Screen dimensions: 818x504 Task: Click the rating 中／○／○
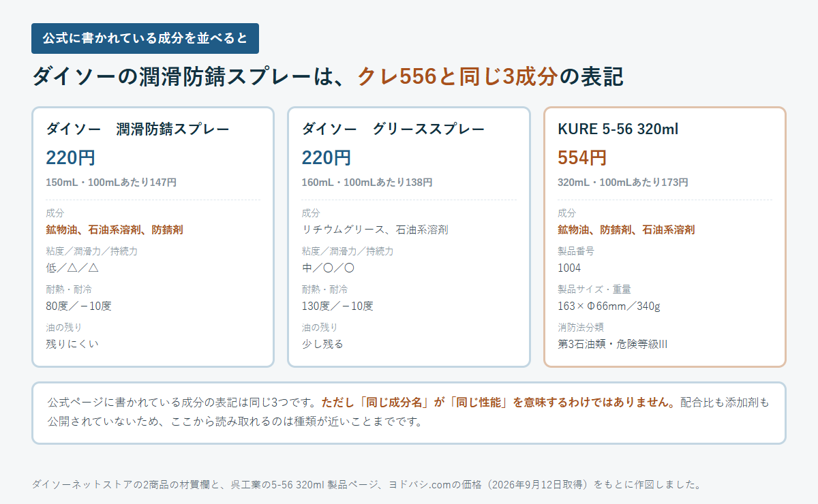pyautogui.click(x=328, y=268)
